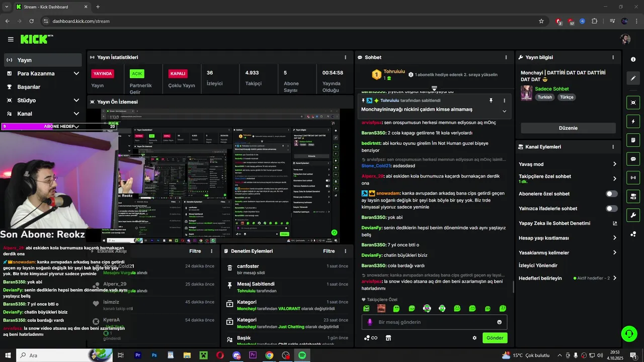Image resolution: width=644 pixels, height=362 pixels.
Task: Click the emoji picker in message box
Action: click(x=499, y=322)
